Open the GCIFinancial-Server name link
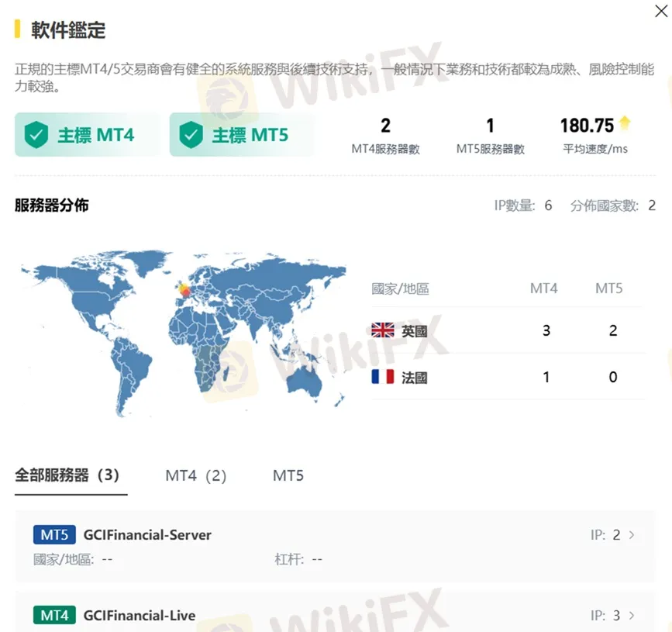The height and width of the screenshot is (632, 672). (x=147, y=535)
